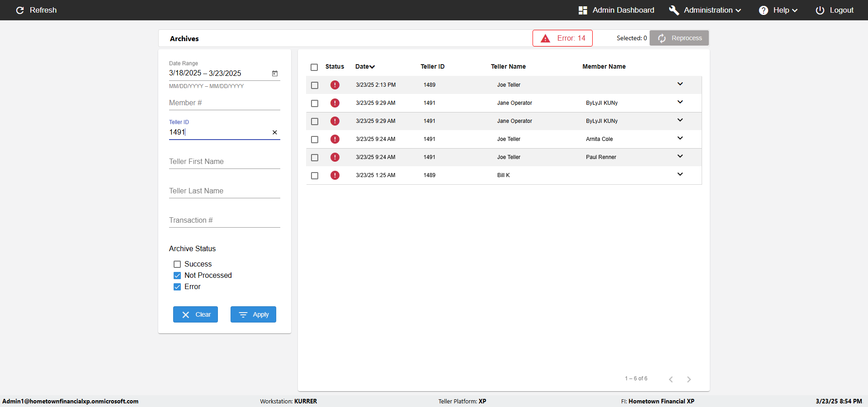Screen dimensions: 868x407
Task: Open the Administration menu
Action: point(705,10)
